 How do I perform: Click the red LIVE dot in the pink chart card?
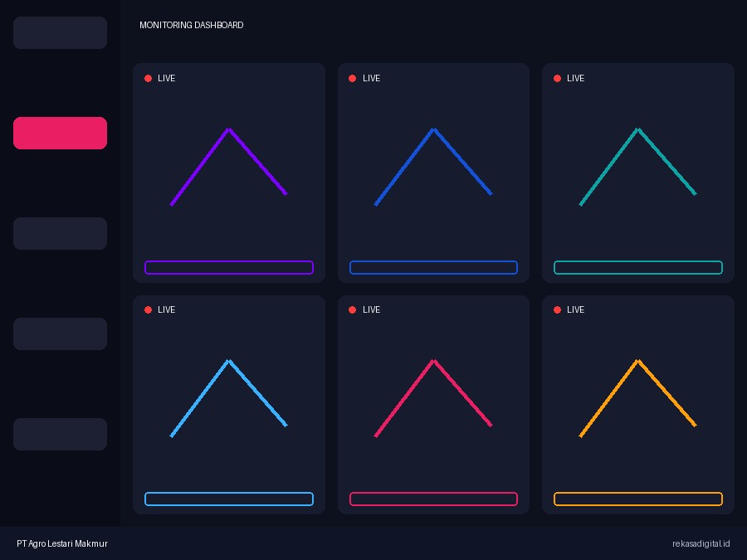tap(353, 309)
